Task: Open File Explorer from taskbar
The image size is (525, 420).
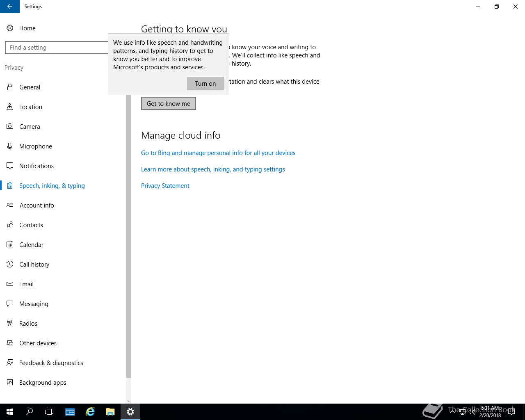Action: [110, 412]
